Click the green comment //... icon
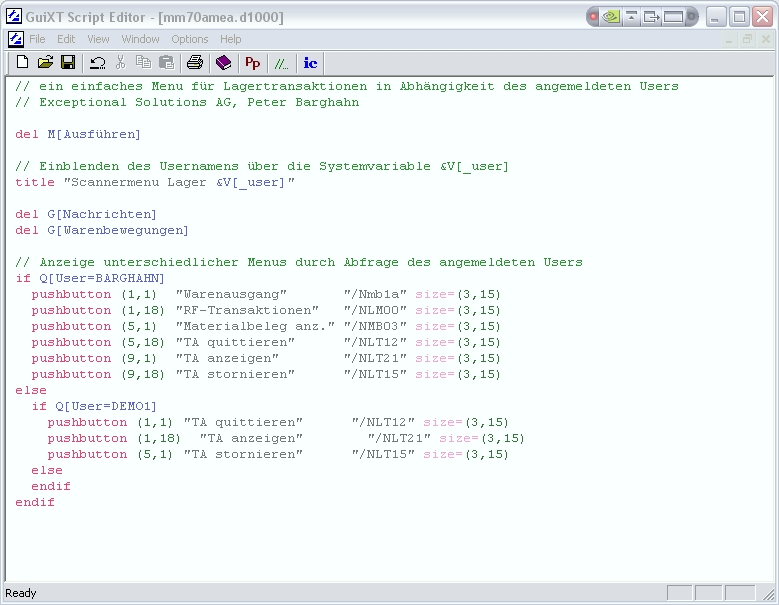This screenshot has height=605, width=779. point(281,63)
